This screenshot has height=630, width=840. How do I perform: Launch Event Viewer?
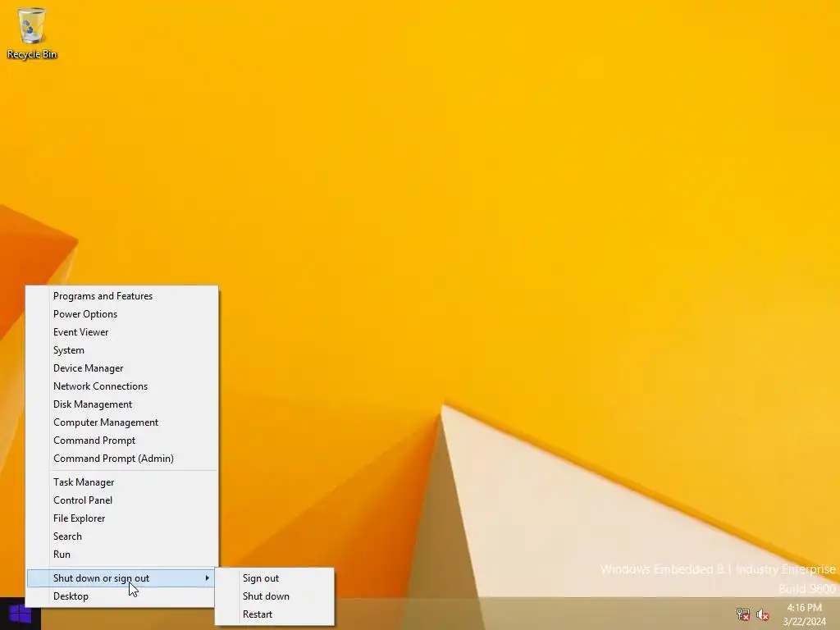pos(122,332)
